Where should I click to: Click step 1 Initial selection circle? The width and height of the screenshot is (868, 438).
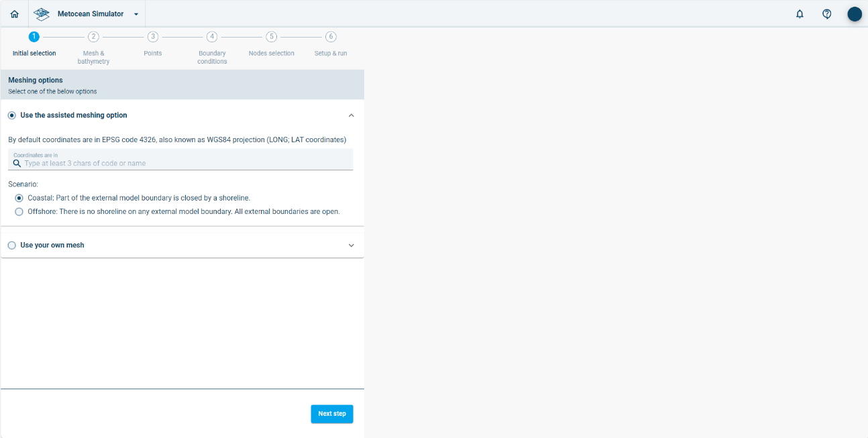pyautogui.click(x=34, y=37)
